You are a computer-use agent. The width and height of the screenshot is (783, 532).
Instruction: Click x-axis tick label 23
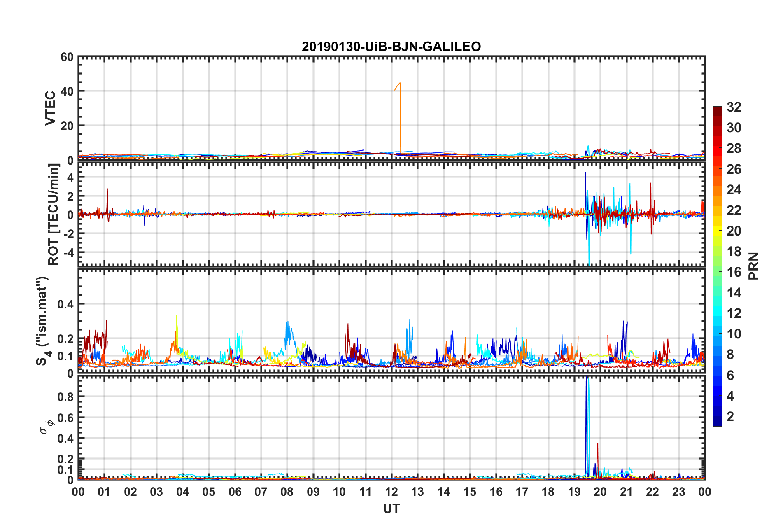(678, 492)
